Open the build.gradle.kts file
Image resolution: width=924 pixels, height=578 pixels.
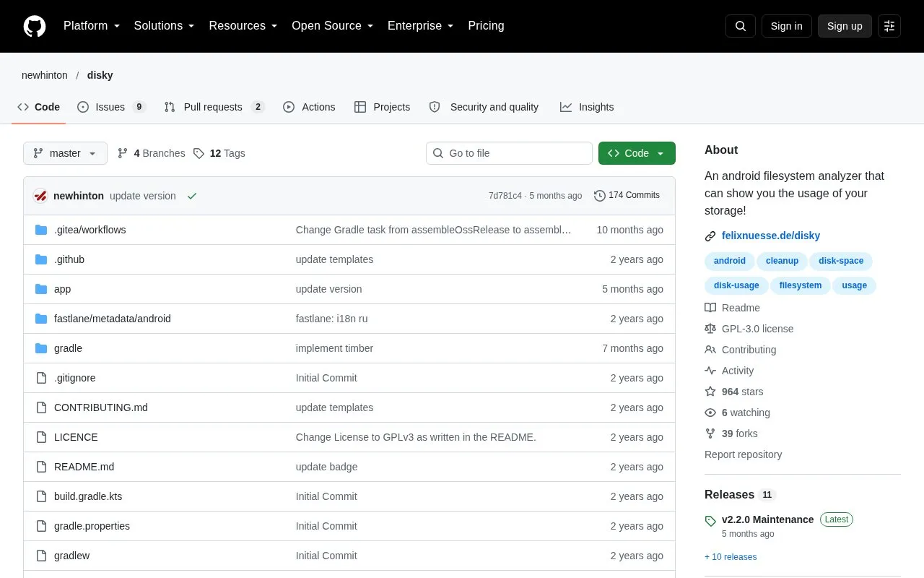pyautogui.click(x=88, y=496)
